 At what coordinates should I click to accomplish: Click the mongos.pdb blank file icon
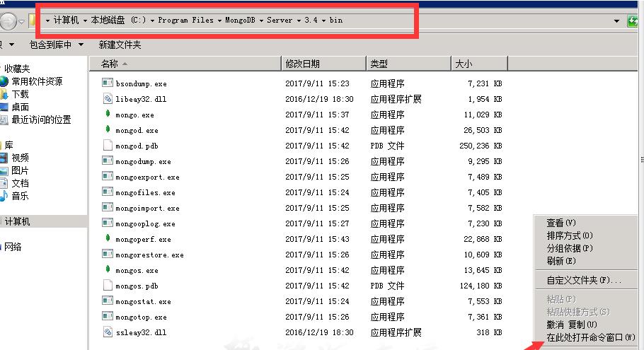(107, 286)
